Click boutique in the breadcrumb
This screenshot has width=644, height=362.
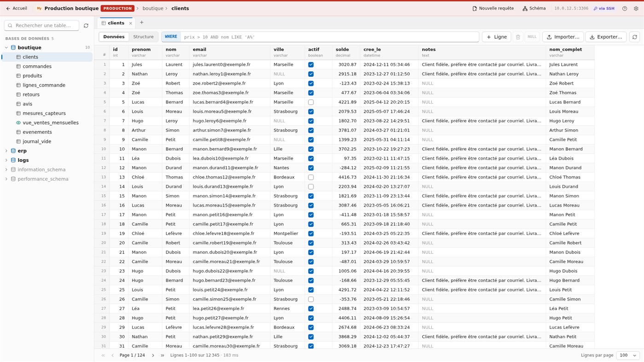(x=153, y=8)
